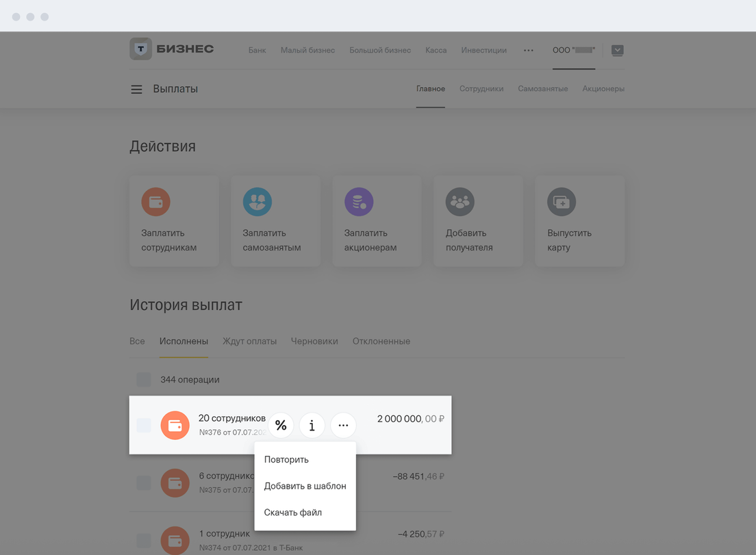Open the hamburger menu next to Выплаты
The image size is (756, 555).
(136, 90)
